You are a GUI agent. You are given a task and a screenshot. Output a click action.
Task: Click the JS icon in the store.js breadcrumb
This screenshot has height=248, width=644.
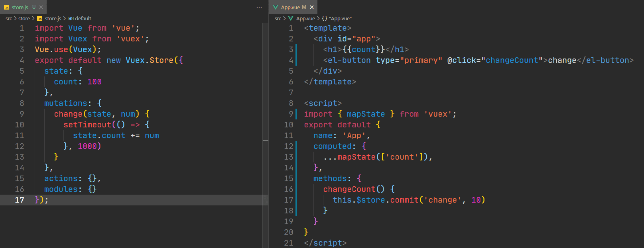tap(39, 18)
